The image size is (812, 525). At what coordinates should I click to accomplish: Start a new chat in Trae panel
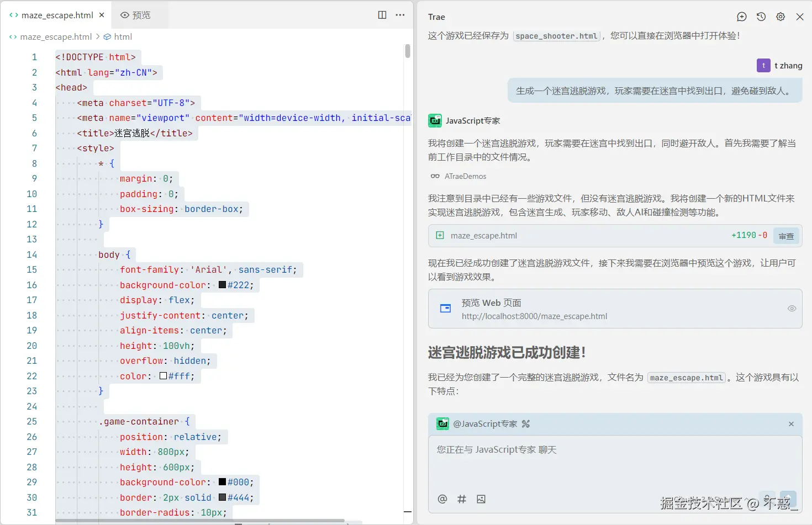point(742,17)
